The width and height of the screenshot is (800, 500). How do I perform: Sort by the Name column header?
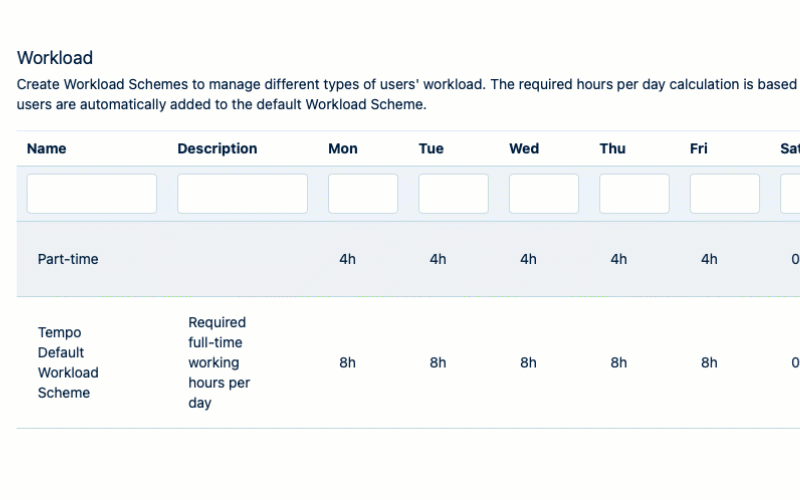[46, 149]
